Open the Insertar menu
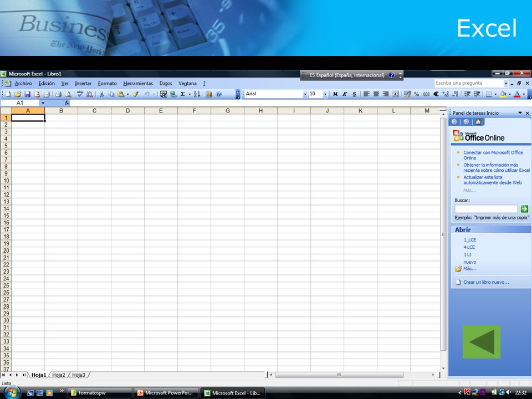 point(83,84)
